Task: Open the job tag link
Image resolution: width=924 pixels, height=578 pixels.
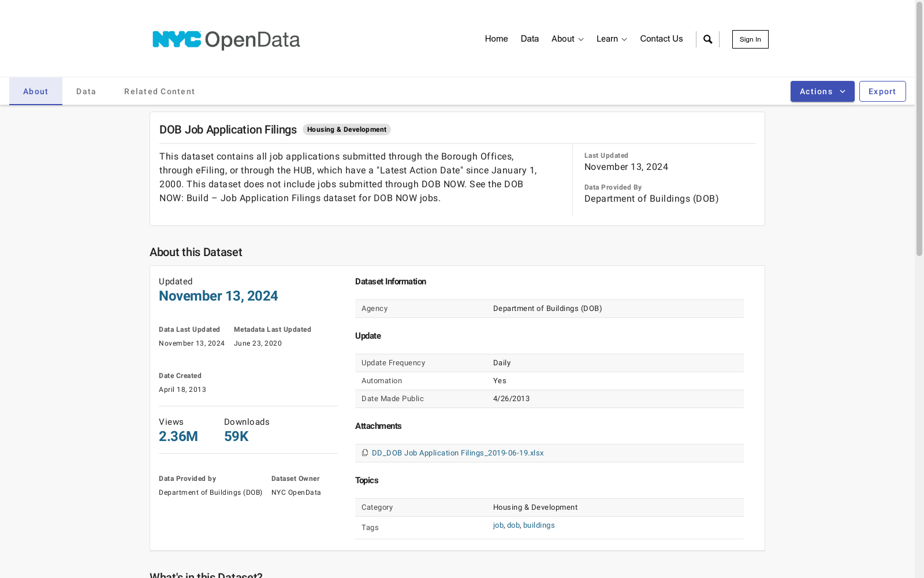Action: (x=498, y=525)
